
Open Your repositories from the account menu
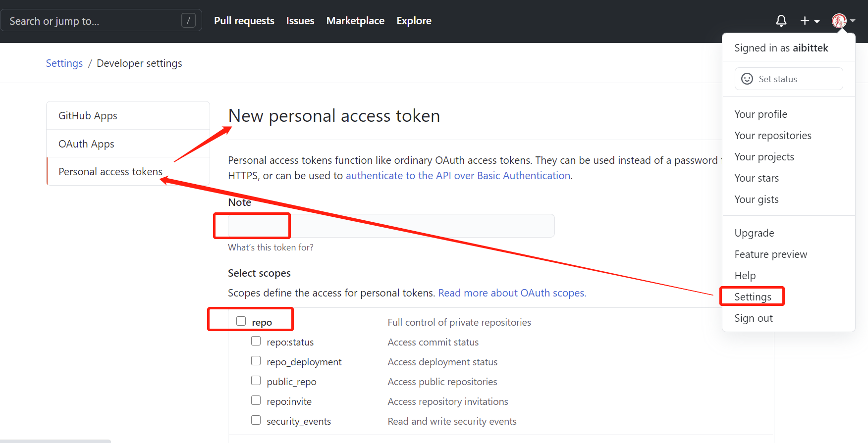tap(773, 135)
